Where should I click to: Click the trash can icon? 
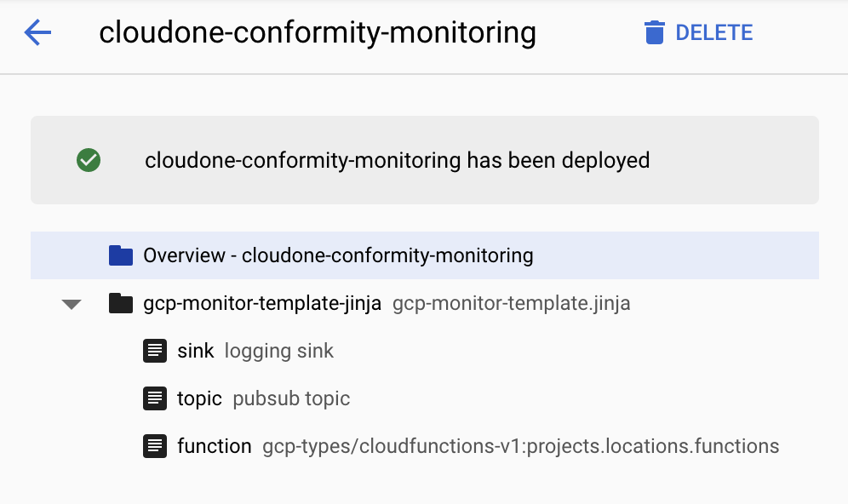tap(654, 33)
